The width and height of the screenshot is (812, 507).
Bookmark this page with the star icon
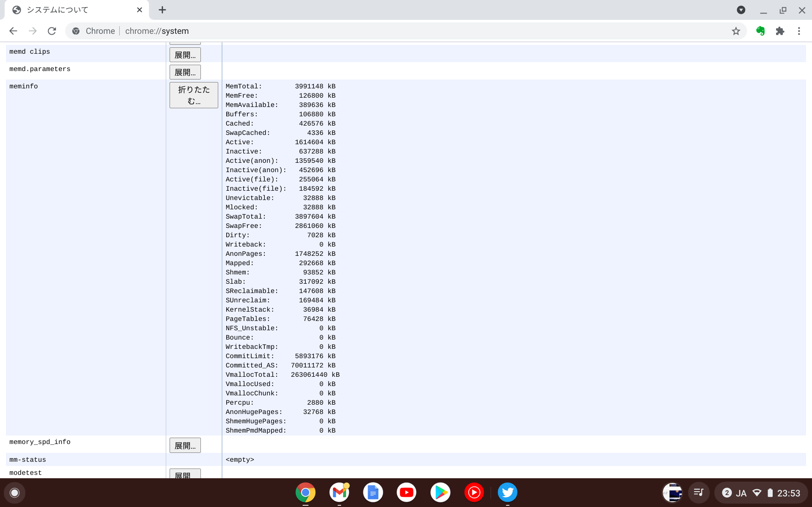click(736, 31)
